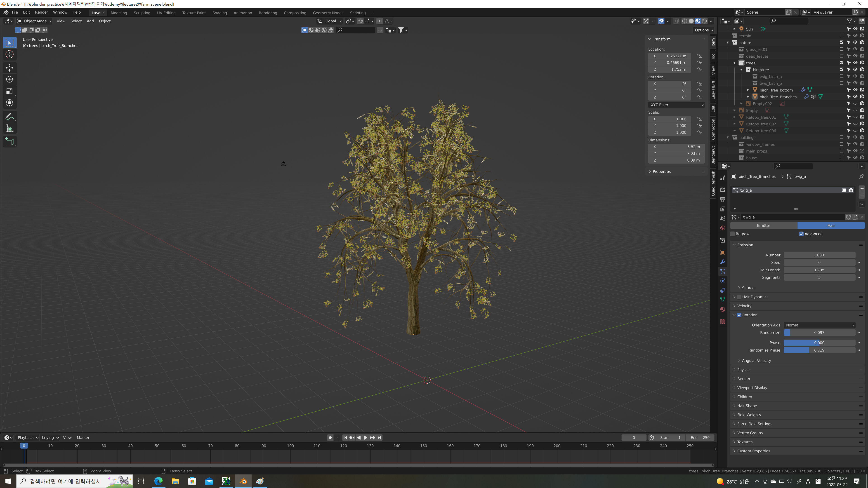Open the XYZ Euler rotation mode dropdown
868x488 pixels.
point(676,105)
